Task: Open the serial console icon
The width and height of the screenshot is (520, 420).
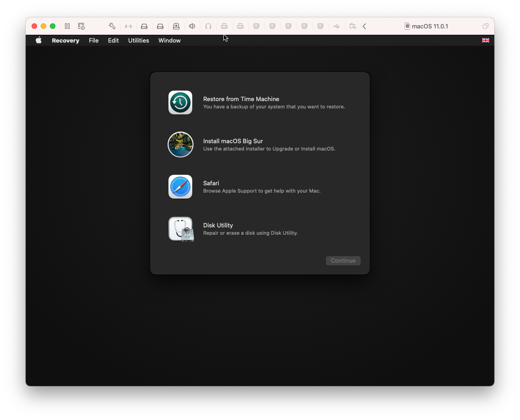Action: pos(128,26)
